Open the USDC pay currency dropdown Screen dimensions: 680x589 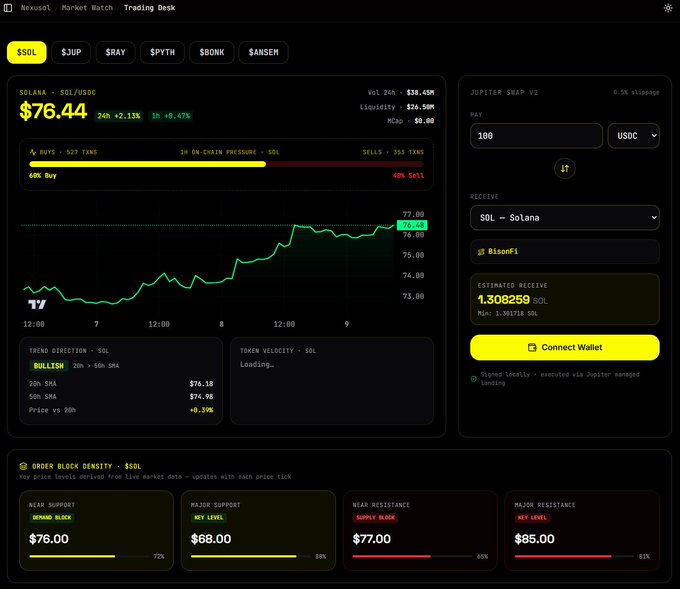tap(634, 136)
